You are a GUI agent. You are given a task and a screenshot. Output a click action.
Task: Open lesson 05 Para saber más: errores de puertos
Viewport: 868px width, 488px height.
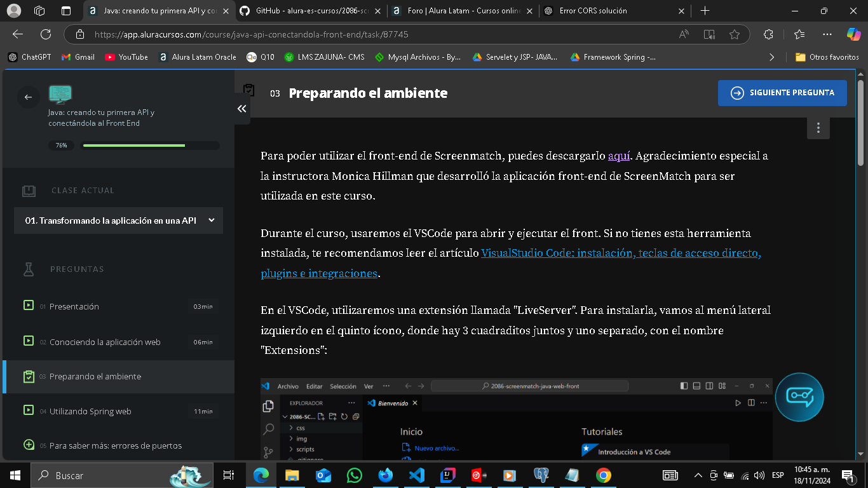(x=118, y=445)
